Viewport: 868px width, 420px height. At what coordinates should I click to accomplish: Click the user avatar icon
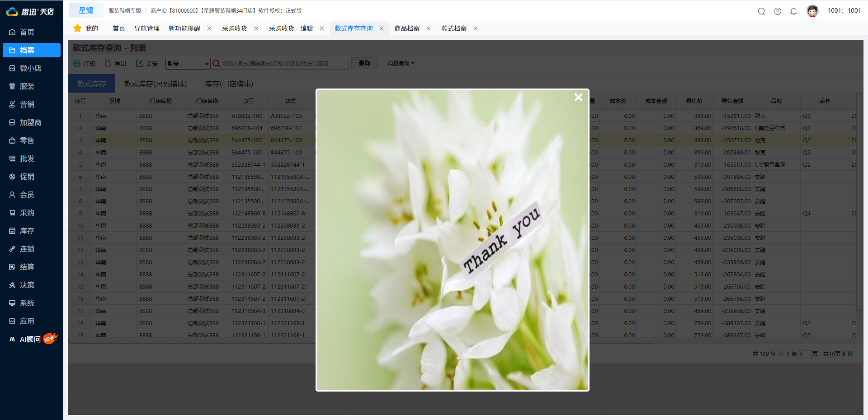click(x=812, y=11)
